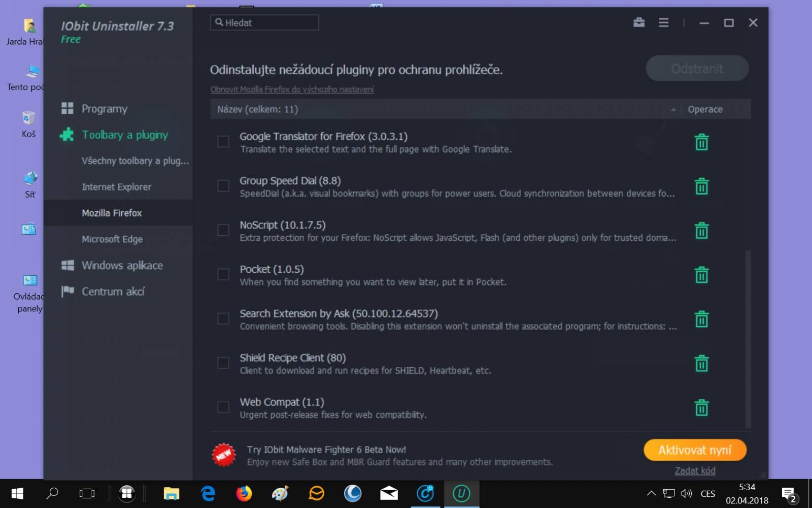Viewport: 812px width, 508px height.
Task: Click the Windows aplikace logo icon
Action: point(67,265)
